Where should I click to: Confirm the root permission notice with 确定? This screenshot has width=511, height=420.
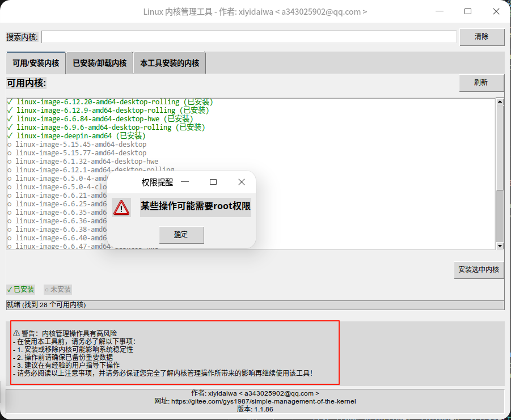pos(181,235)
